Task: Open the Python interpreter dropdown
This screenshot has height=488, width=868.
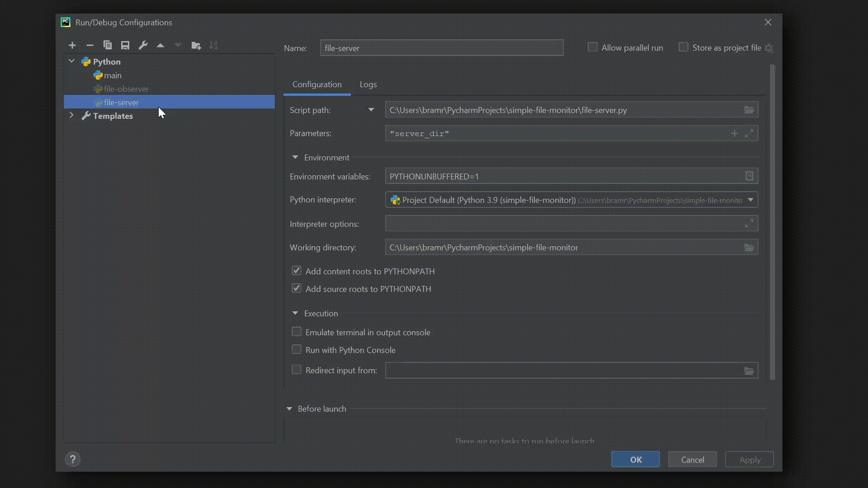Action: [750, 200]
